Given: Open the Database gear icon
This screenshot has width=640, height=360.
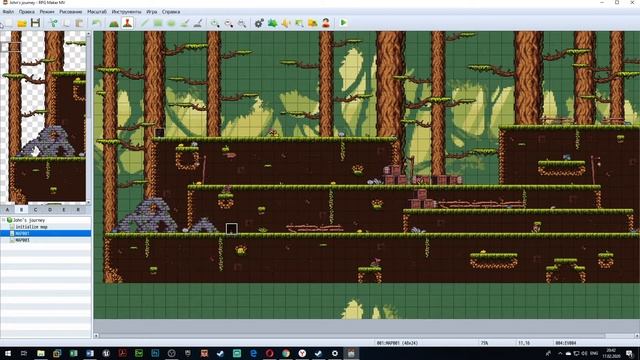Looking at the screenshot, I should click(x=259, y=23).
